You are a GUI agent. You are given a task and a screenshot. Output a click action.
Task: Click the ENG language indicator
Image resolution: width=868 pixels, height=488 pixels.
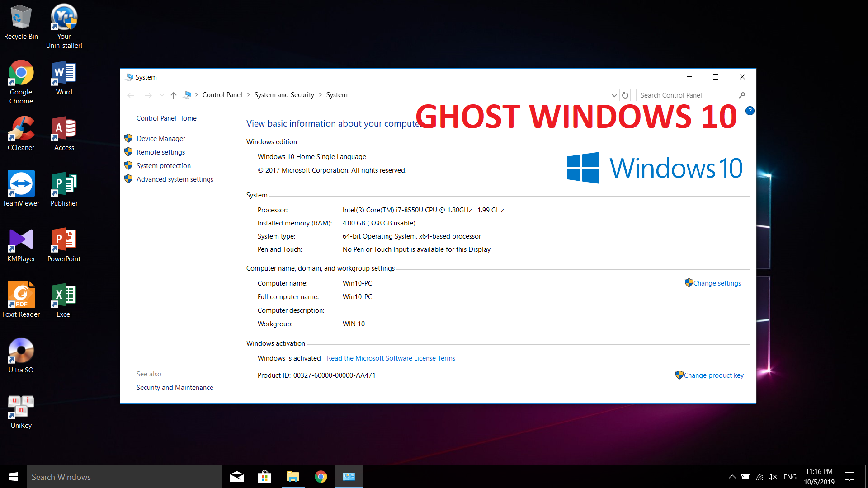(790, 477)
